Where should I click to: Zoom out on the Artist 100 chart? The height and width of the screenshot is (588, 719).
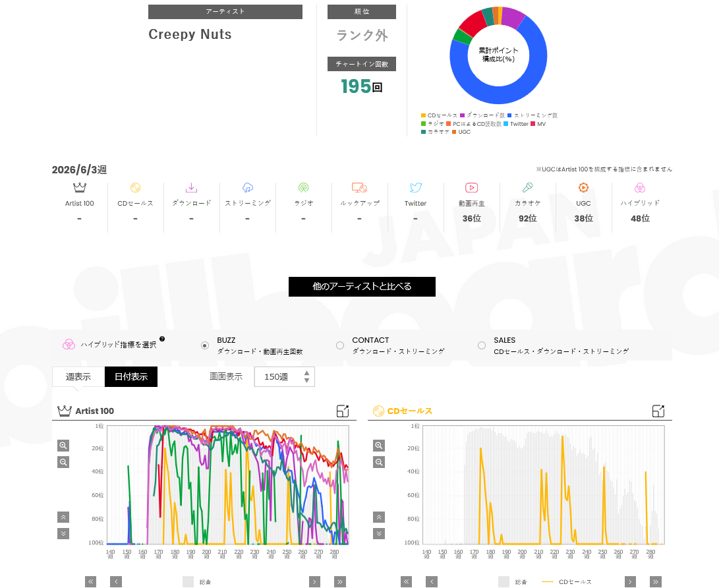(x=63, y=462)
